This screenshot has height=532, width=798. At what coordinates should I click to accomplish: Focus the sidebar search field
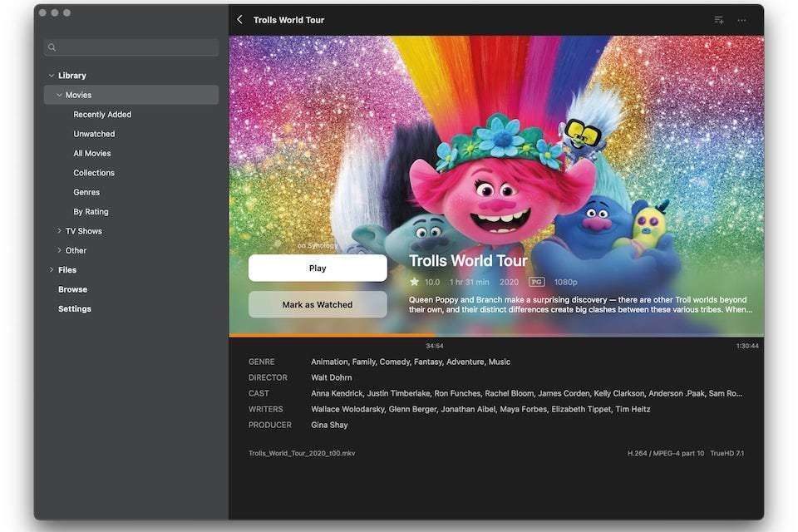[x=131, y=47]
